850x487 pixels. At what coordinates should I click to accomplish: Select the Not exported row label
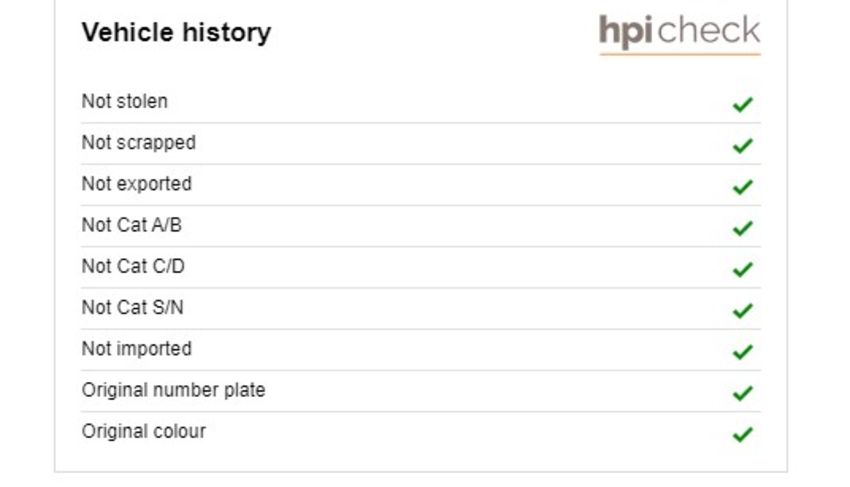(x=137, y=184)
